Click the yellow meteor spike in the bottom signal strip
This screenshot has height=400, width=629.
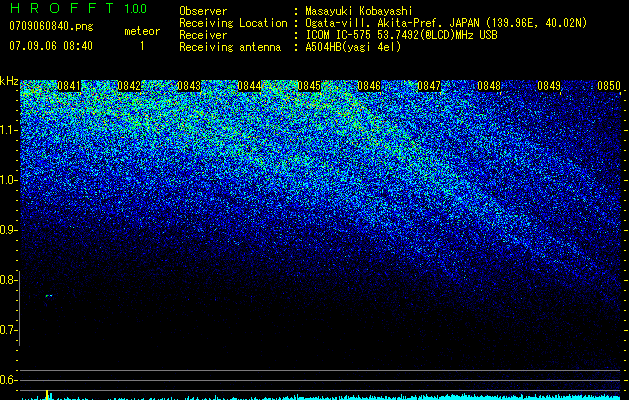[47, 395]
